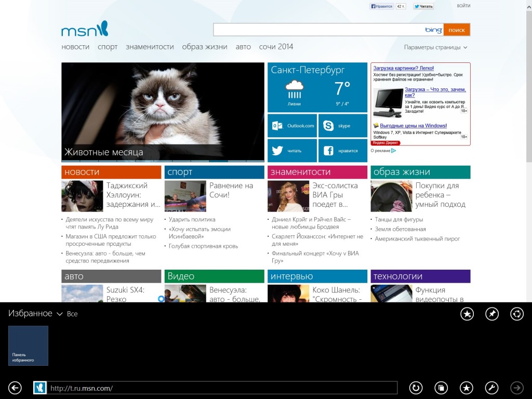Click the orange 'поиск' search button
Image resolution: width=532 pixels, height=399 pixels.
pyautogui.click(x=457, y=30)
